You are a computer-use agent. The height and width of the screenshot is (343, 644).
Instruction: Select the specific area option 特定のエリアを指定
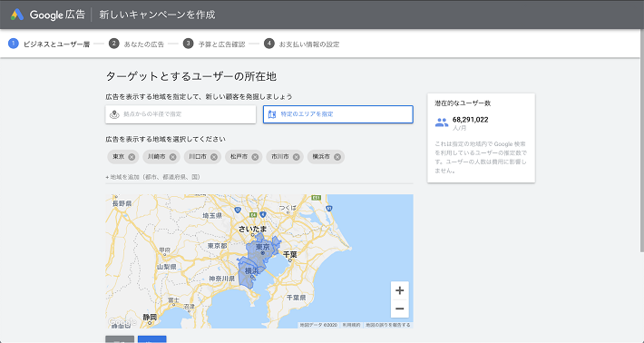click(x=338, y=114)
